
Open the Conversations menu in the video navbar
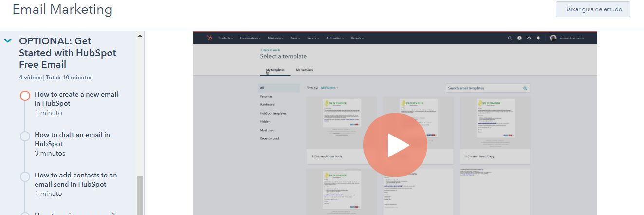point(250,38)
